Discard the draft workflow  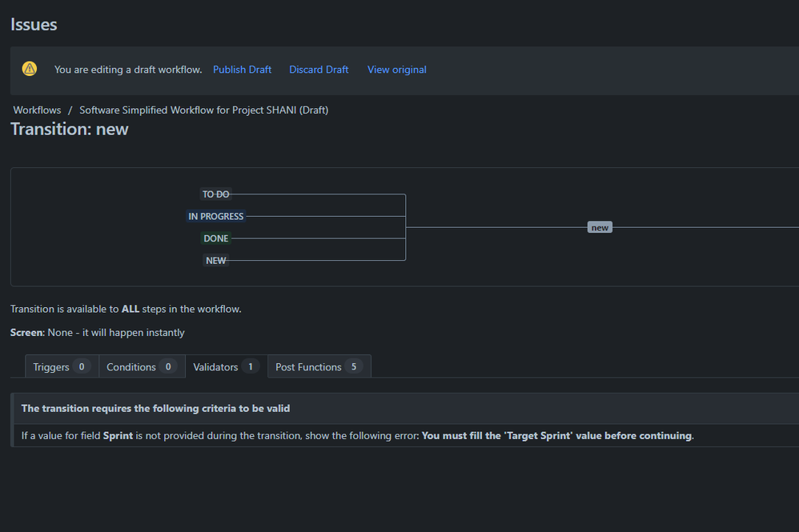point(319,70)
